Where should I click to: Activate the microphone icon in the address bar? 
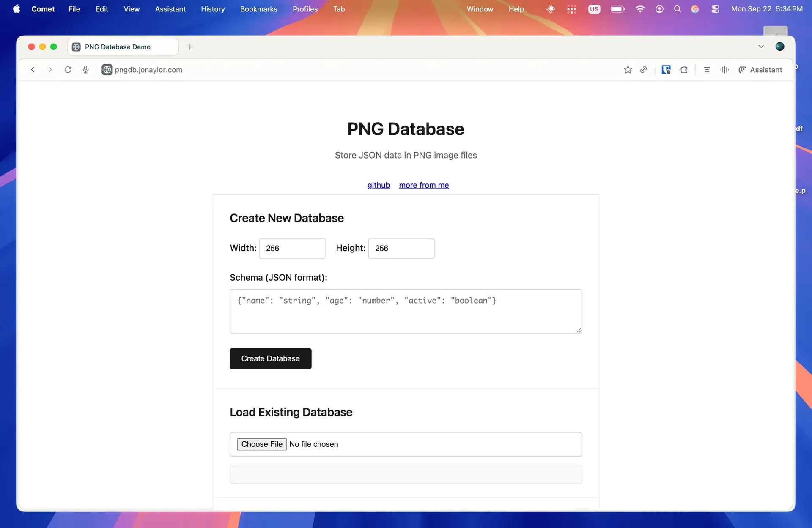[x=86, y=69]
